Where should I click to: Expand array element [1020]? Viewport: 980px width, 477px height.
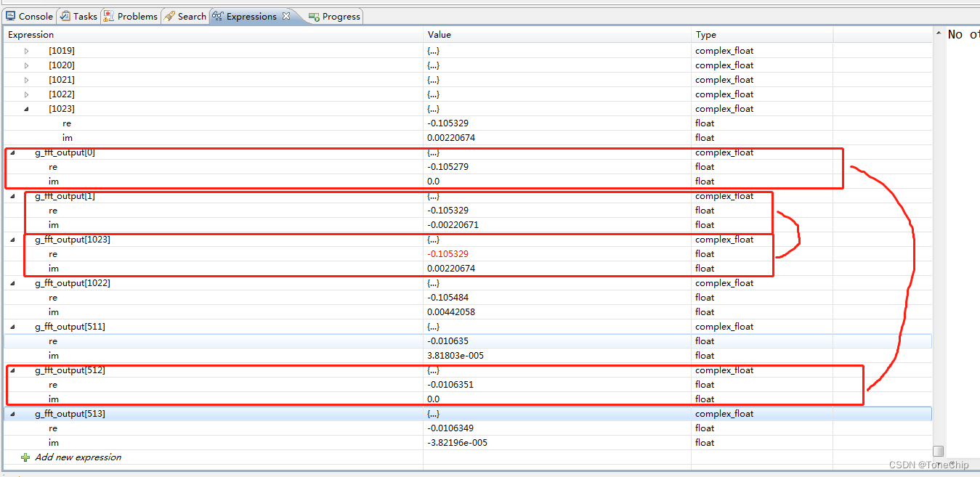[x=27, y=65]
